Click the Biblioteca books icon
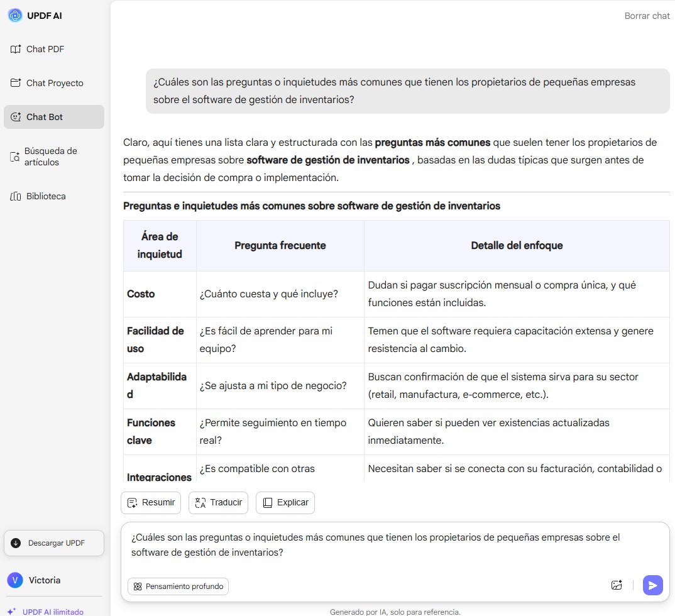The height and width of the screenshot is (616, 675). 16,196
